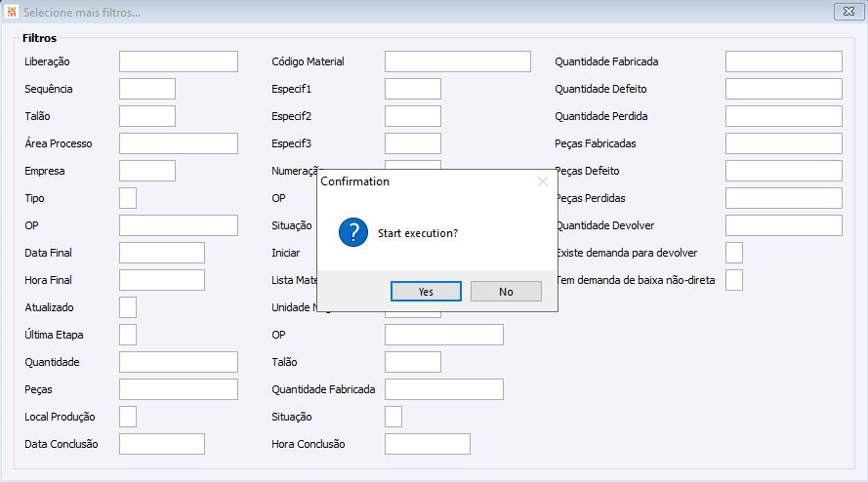
Task: Close the Confirmation dialog with its X
Action: (x=543, y=181)
